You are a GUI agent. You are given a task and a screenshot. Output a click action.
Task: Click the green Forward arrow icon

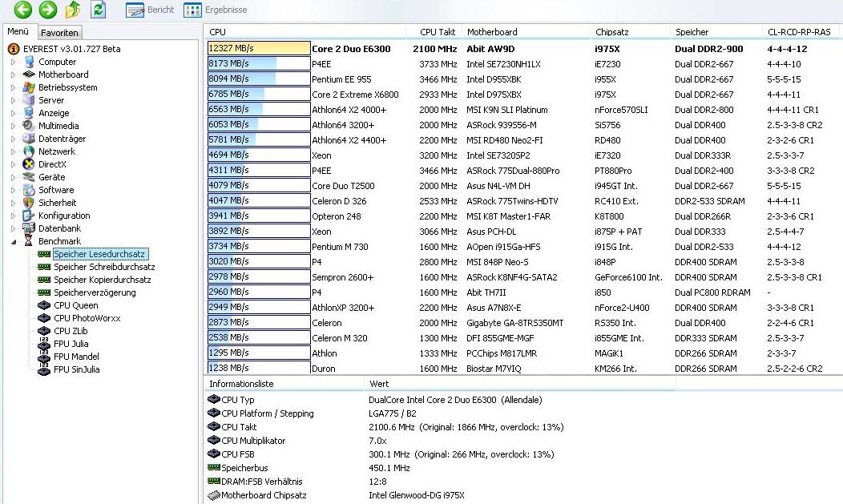click(47, 9)
